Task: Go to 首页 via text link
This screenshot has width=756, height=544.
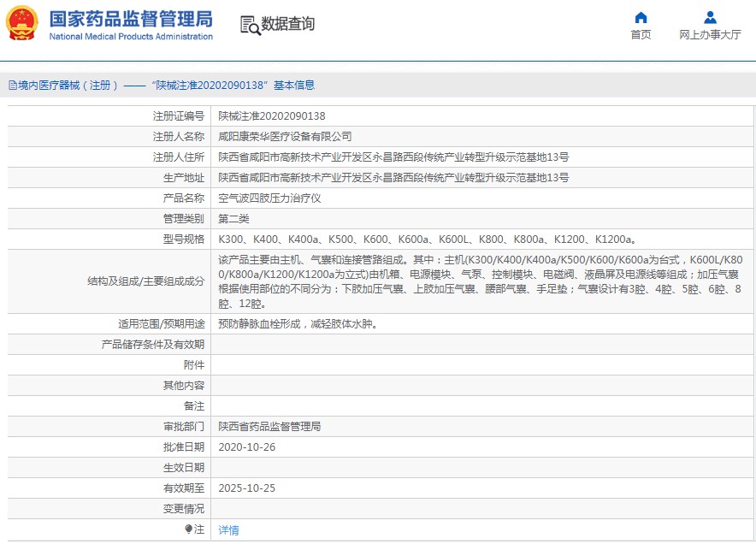Action: pos(641,35)
